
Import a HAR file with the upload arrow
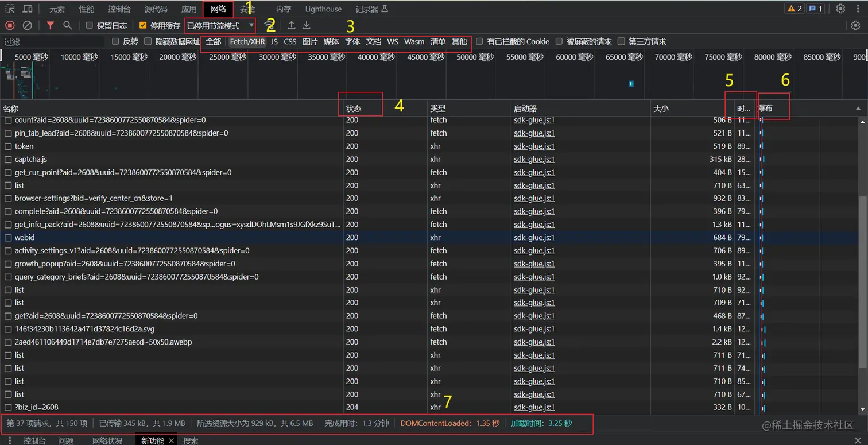click(x=292, y=25)
